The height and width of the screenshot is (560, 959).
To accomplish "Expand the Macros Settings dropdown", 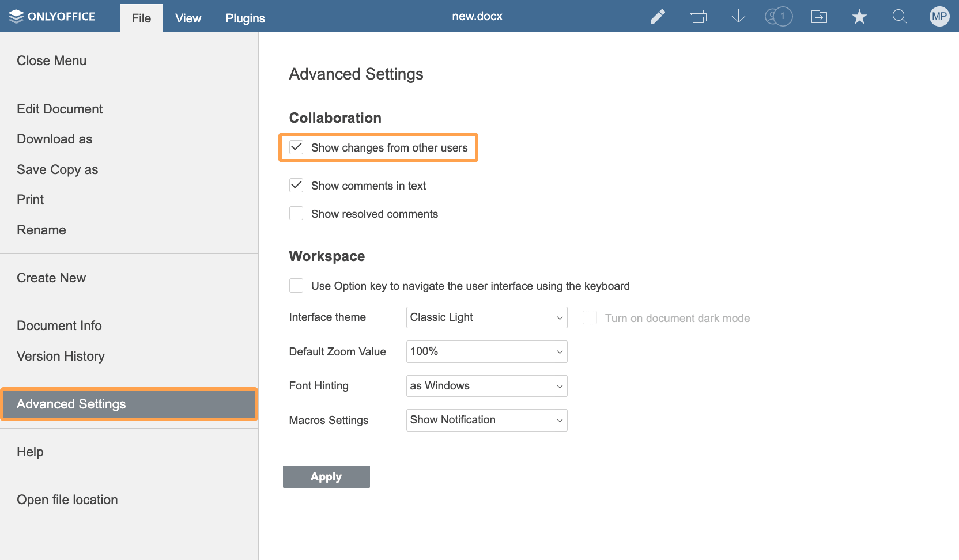I will (x=486, y=420).
